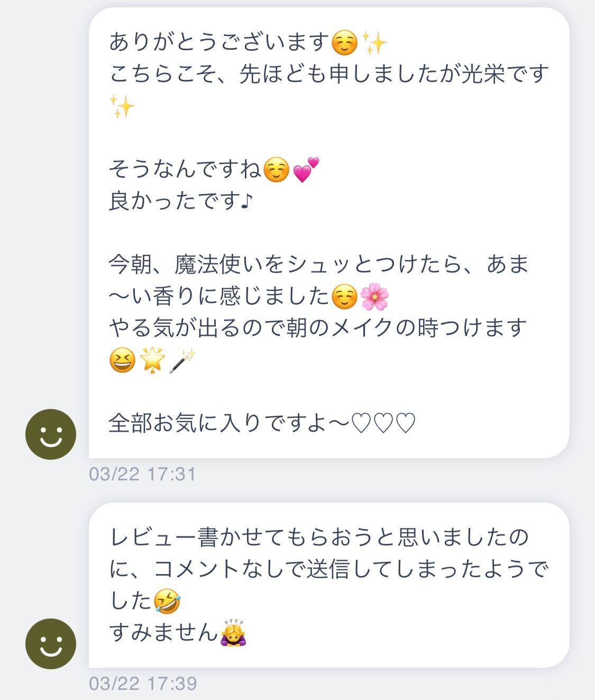
Task: Select the glowing star emoji
Action: pyautogui.click(x=152, y=361)
